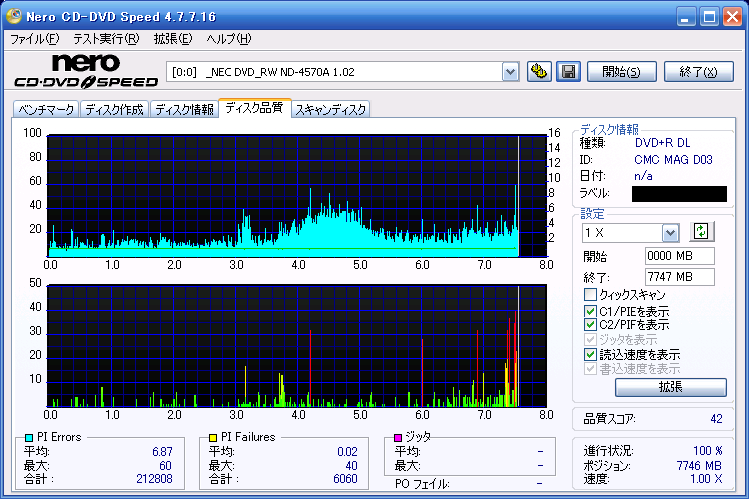This screenshot has height=499, width=749.
Task: Open the ヘルプ(H) menu
Action: (229, 39)
